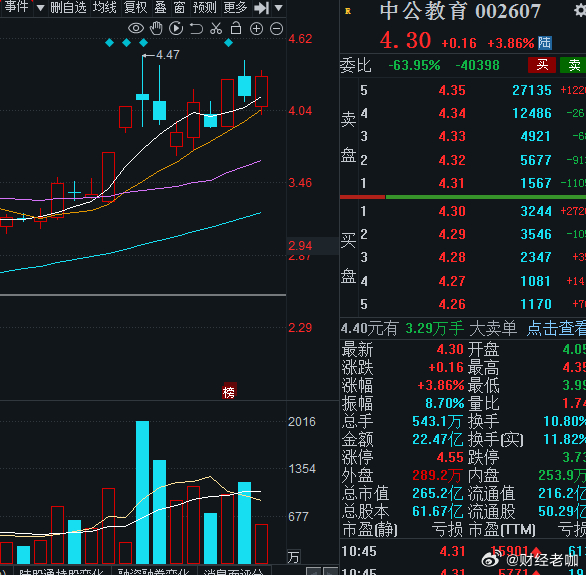Open the 事件 menu

pos(16,7)
